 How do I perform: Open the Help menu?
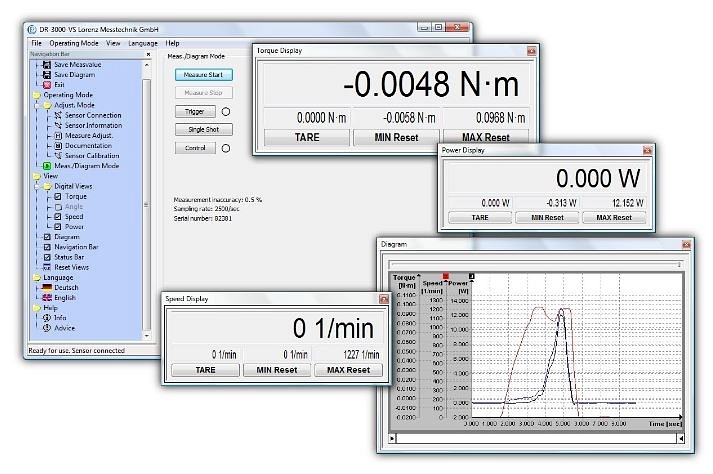tap(172, 43)
